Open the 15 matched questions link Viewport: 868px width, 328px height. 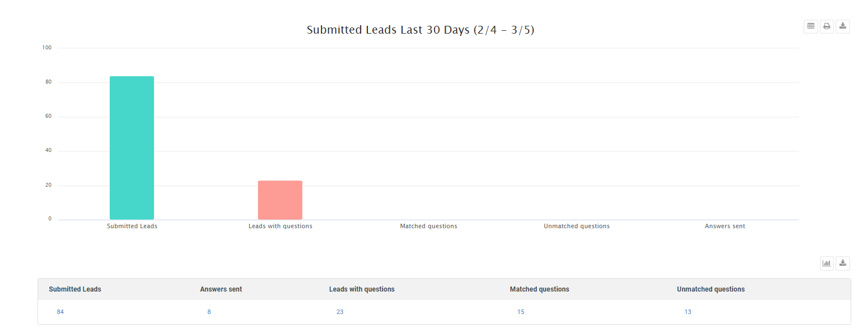pyautogui.click(x=521, y=312)
